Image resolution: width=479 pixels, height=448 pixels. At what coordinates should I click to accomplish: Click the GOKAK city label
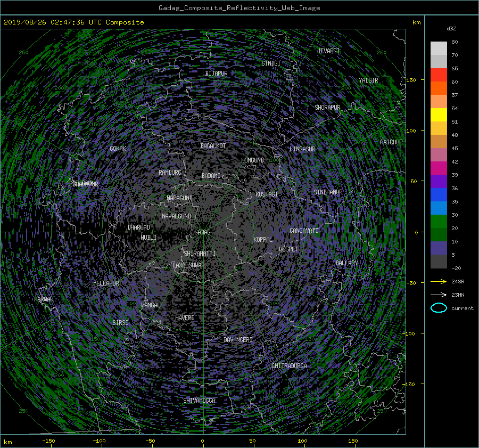[x=118, y=149]
